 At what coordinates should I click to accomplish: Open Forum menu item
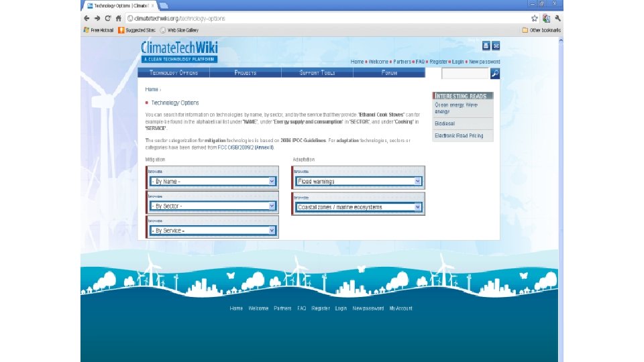click(x=389, y=72)
